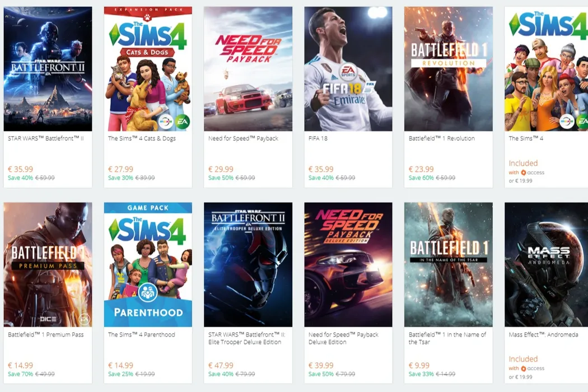
Task: Click the Need for Speed Payback cover
Action: coord(248,69)
